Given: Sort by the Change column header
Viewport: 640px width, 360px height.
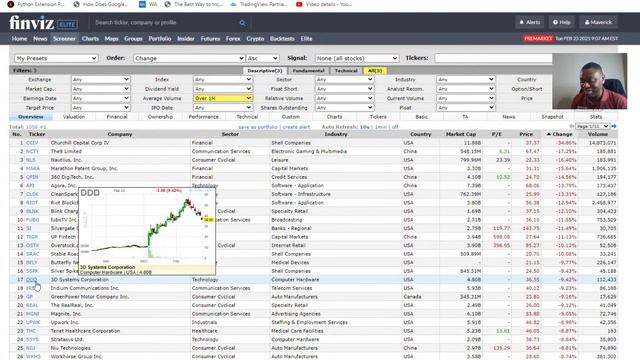Looking at the screenshot, I should [x=559, y=134].
